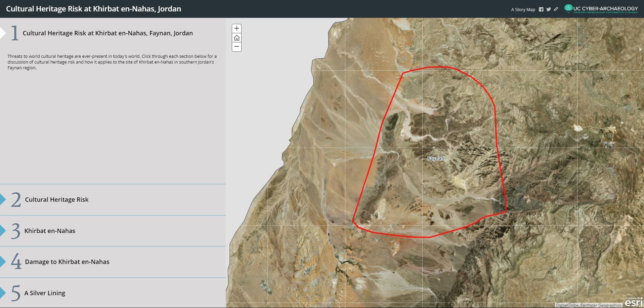Share the story map via the Twitter icon
The image size is (644, 308).
[x=548, y=9]
